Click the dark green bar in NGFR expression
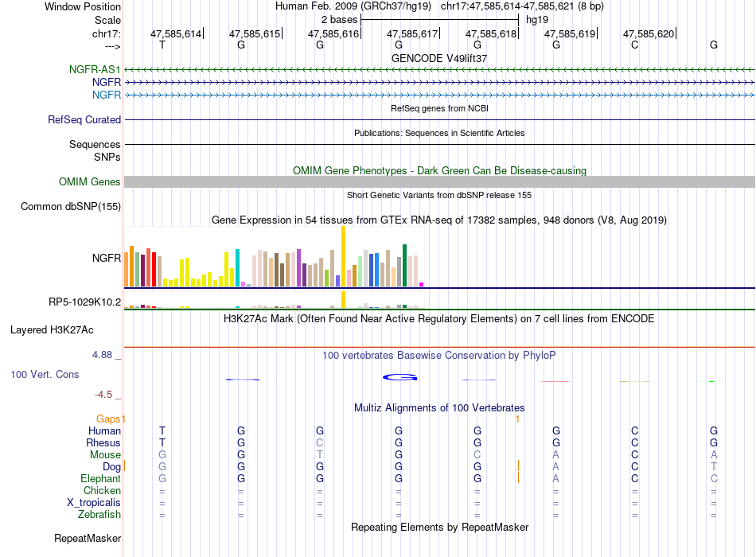Screen dimensions: 756x557 [404, 266]
